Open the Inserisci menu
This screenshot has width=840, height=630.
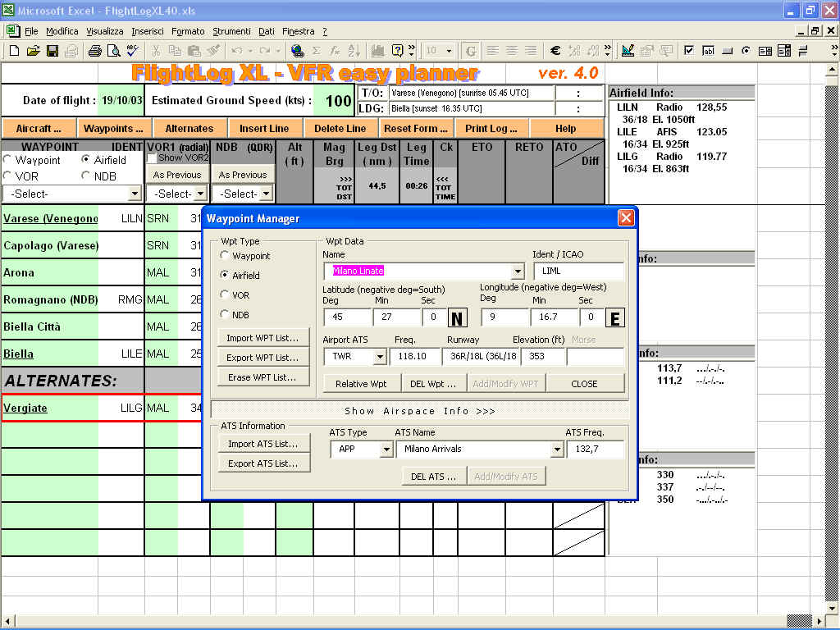tap(148, 31)
